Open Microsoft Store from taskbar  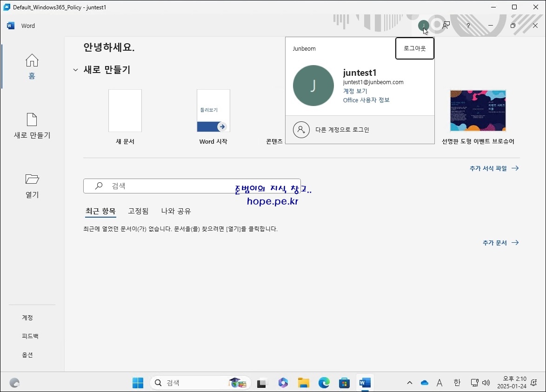coord(344,383)
